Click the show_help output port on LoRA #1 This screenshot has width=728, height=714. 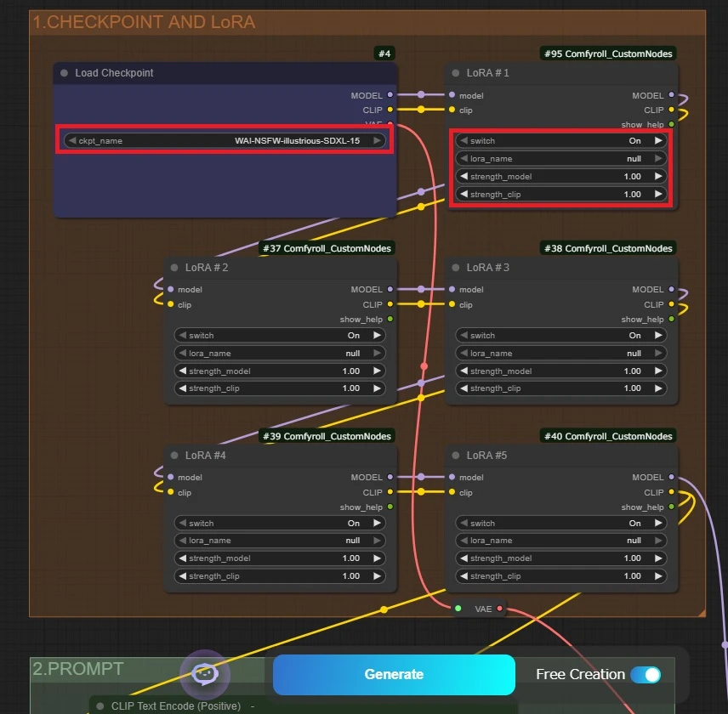point(671,125)
